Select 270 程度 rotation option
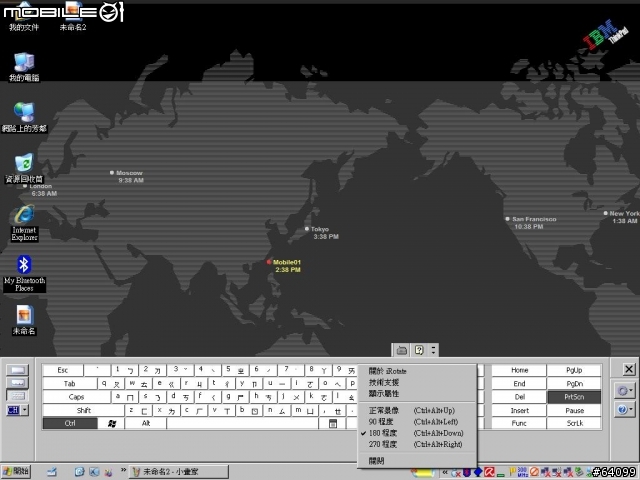Screen dimensions: 640x480 (x=417, y=444)
